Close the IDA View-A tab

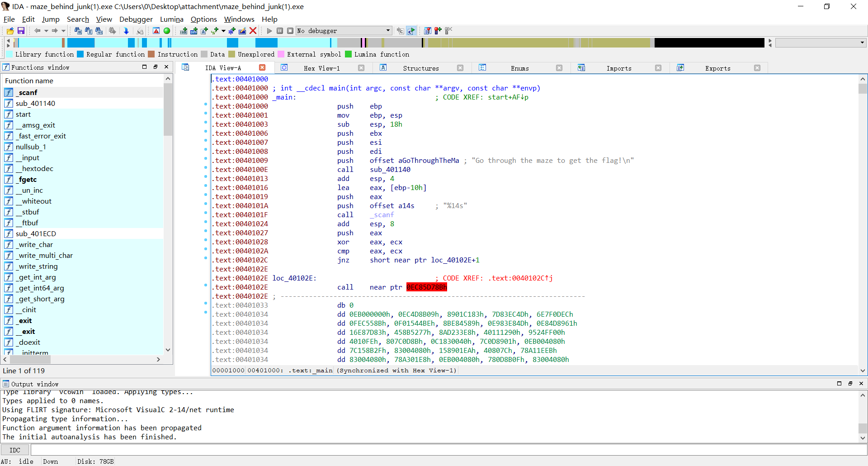coord(262,67)
